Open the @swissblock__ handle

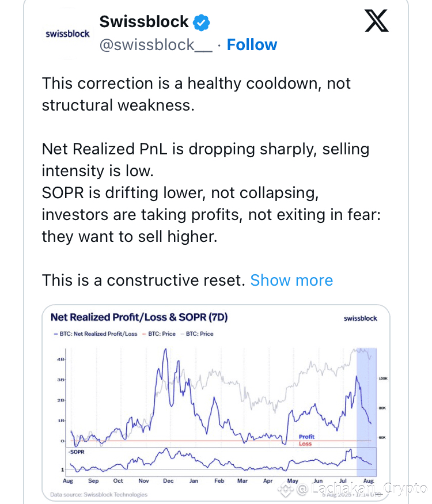tap(156, 45)
